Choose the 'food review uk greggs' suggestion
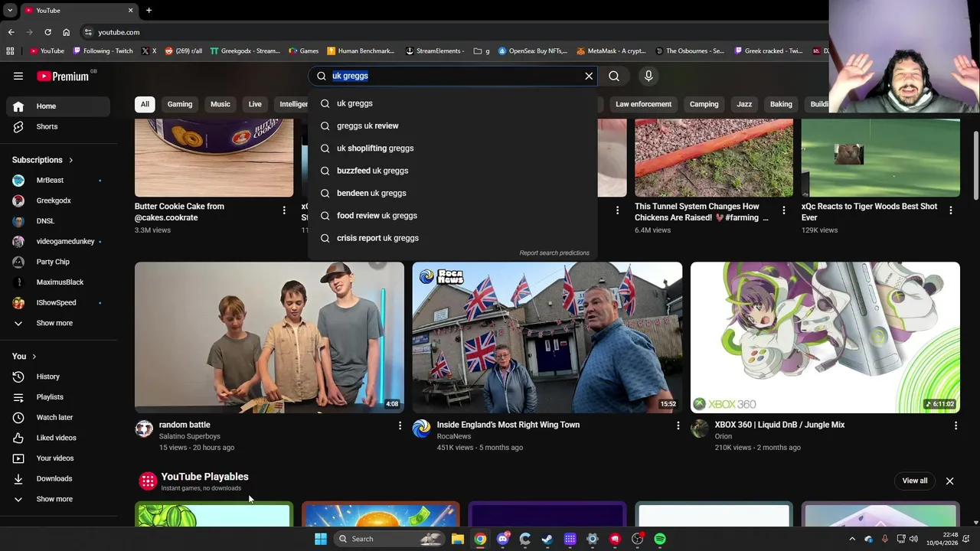 coord(452,216)
